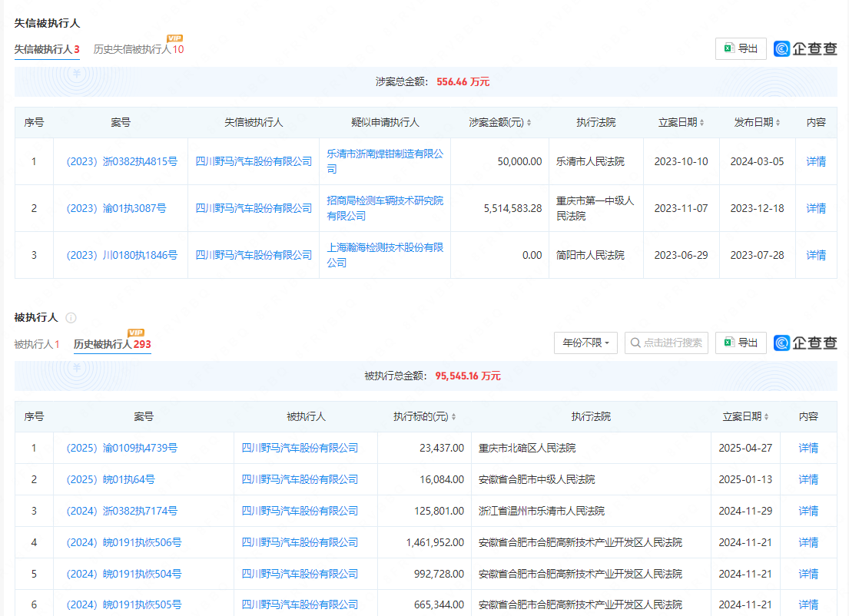The height and width of the screenshot is (616, 849).
Task: Sort by 涉案金额 column sort arrows
Action: (529, 123)
